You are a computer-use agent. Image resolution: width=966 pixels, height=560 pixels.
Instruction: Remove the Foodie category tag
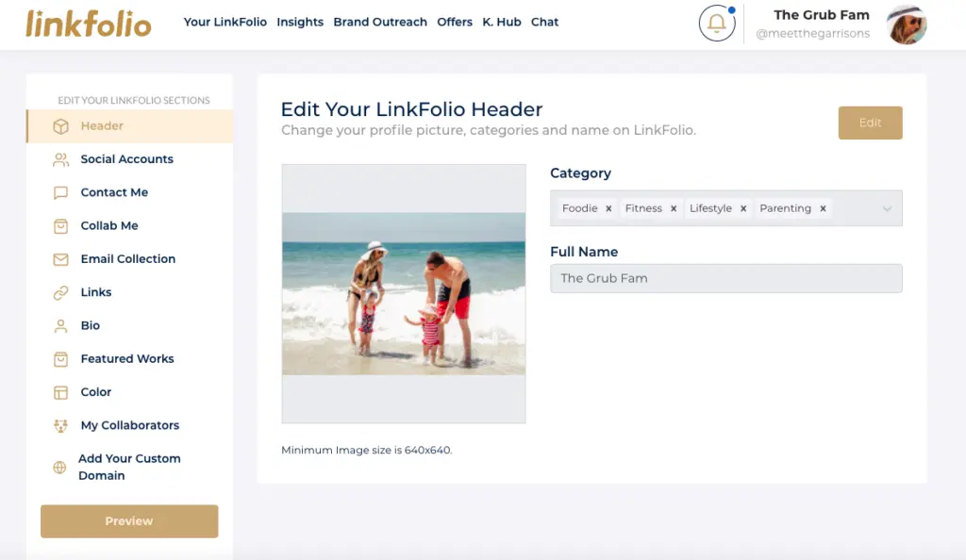click(608, 208)
